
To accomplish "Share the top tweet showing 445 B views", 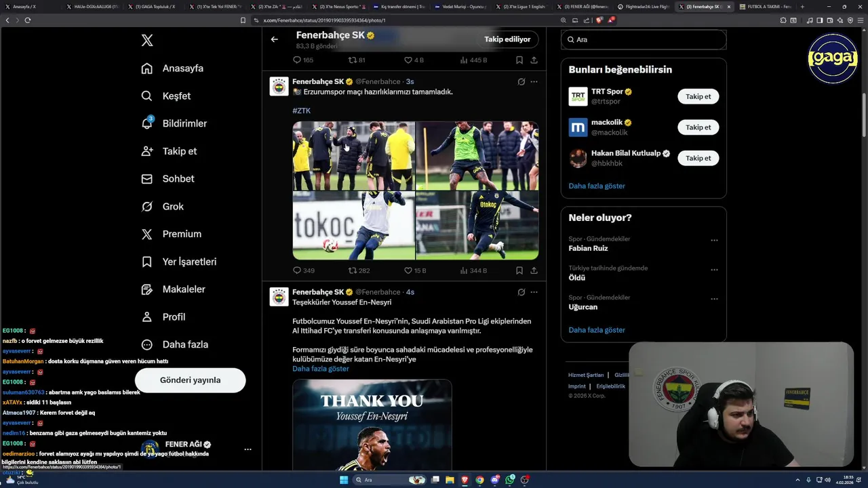I will pyautogui.click(x=534, y=60).
